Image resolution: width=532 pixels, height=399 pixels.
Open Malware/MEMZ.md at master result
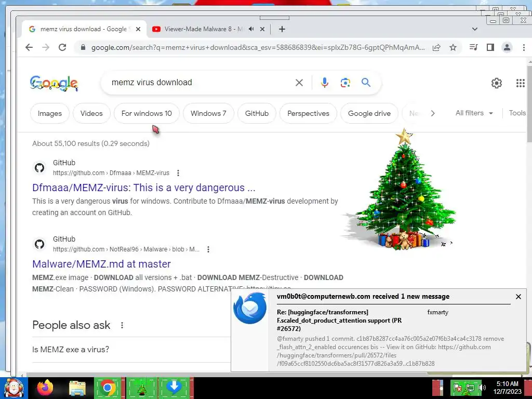point(101,264)
